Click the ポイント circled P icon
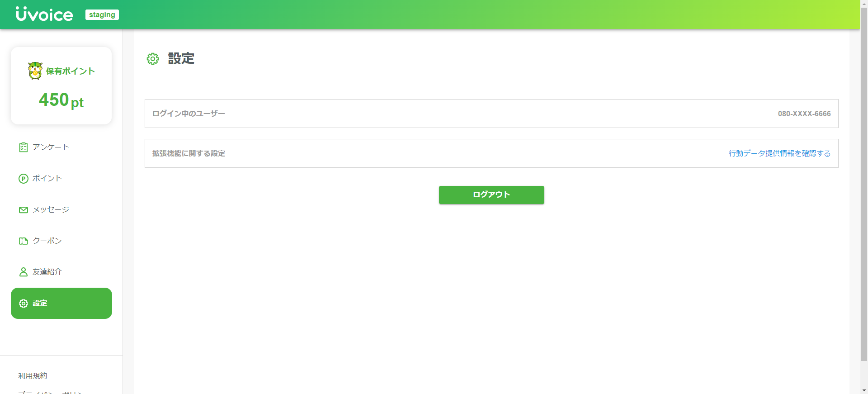Image resolution: width=868 pixels, height=394 pixels. point(24,179)
